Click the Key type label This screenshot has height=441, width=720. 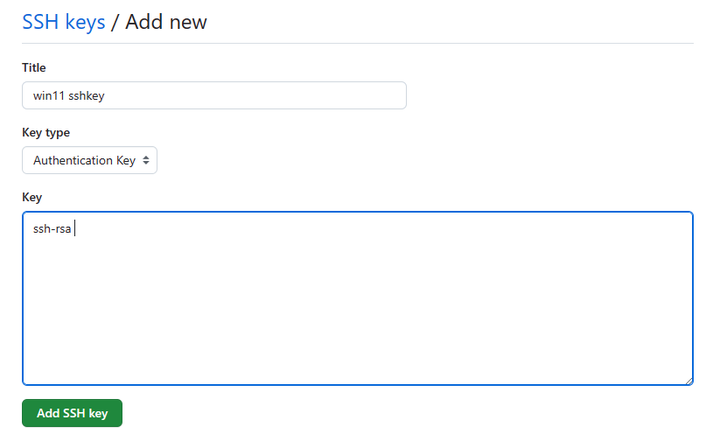(46, 132)
